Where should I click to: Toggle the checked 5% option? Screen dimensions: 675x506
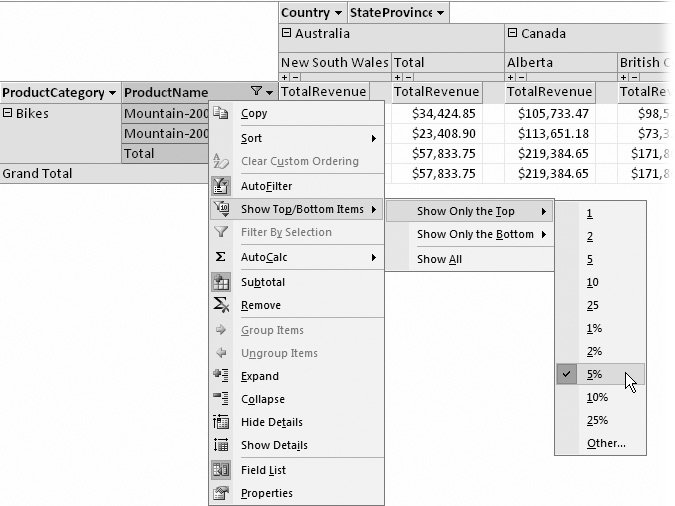pyautogui.click(x=601, y=374)
